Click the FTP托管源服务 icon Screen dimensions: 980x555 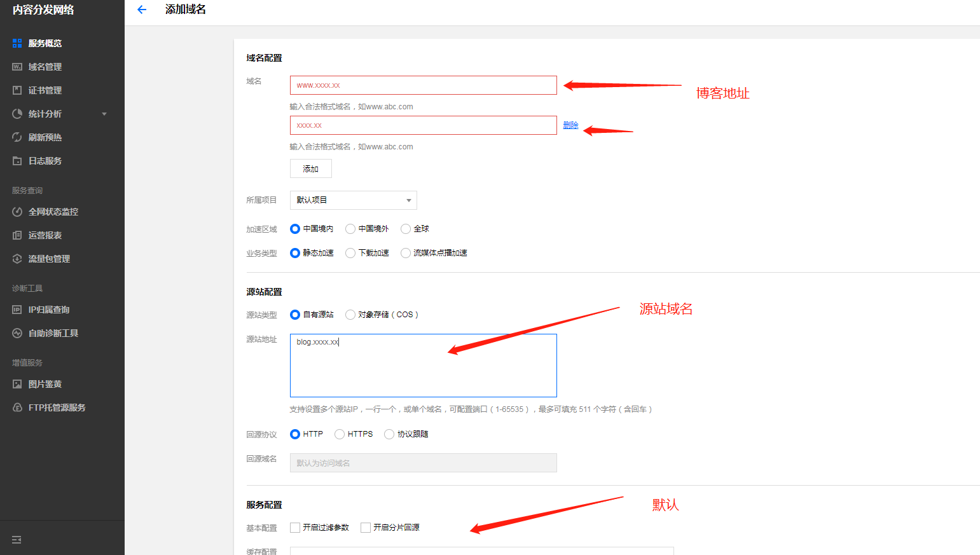(17, 408)
